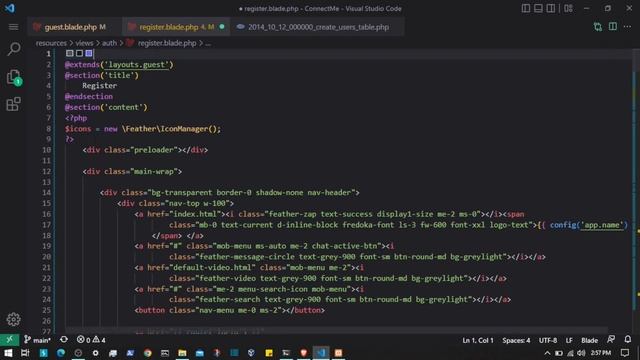This screenshot has width=640, height=360.
Task: Click register.blade.php breadcrumb
Action: coord(167,43)
